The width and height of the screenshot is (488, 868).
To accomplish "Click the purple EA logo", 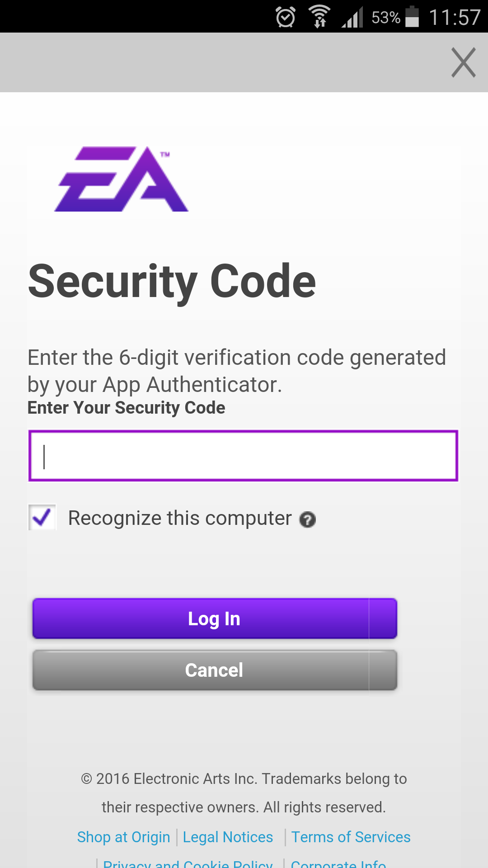I will pos(121,179).
